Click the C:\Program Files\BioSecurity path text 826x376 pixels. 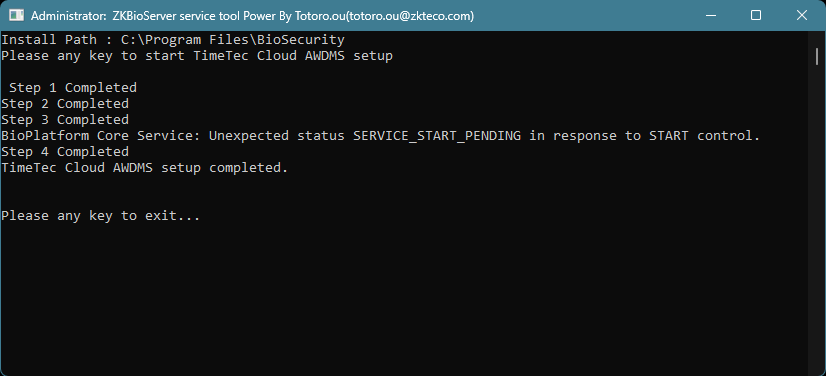click(x=233, y=39)
